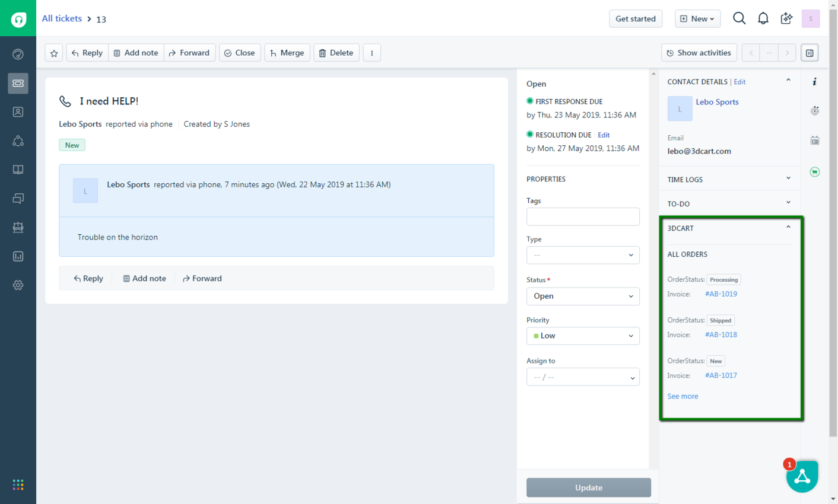Open the Solutions knowledge base icon

[18, 169]
